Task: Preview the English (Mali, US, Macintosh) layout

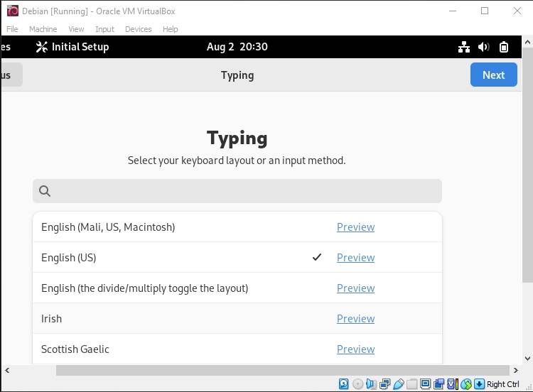Action: (355, 227)
